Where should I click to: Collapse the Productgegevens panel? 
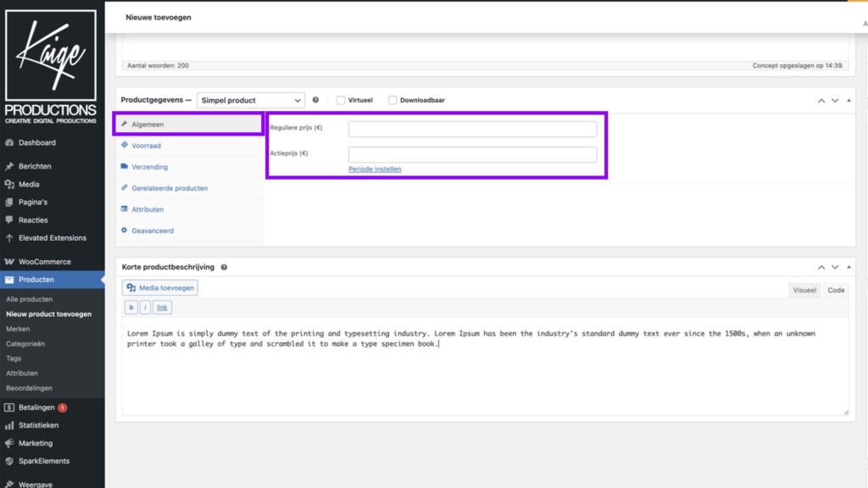[x=849, y=100]
